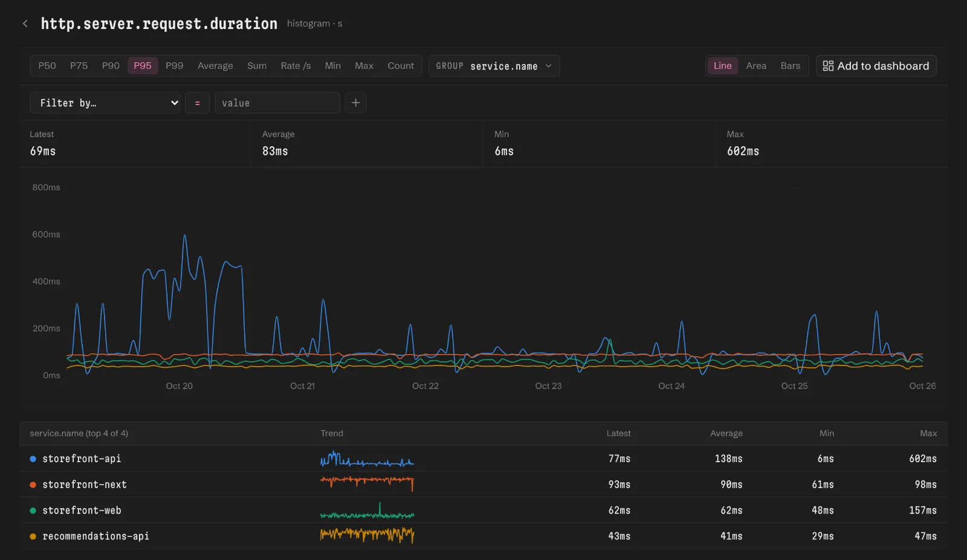Click the 29ms min for recommendations-api
The height and width of the screenshot is (560, 967).
(x=823, y=536)
